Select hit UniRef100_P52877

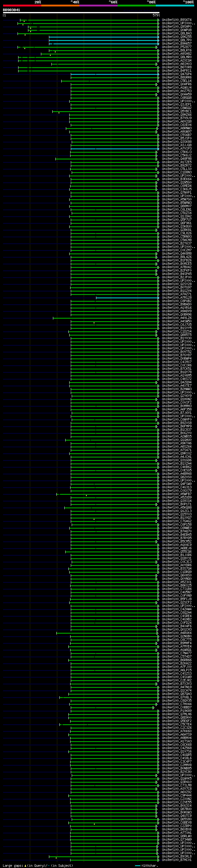pyautogui.click(x=176, y=47)
